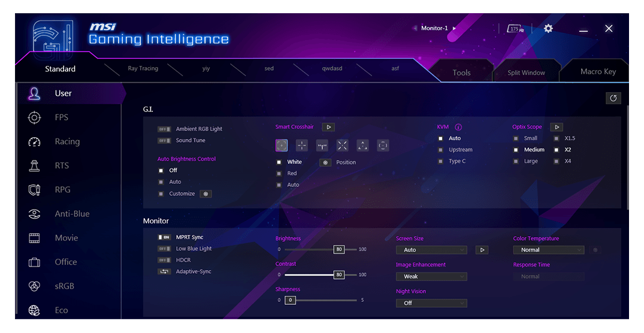This screenshot has width=644, height=333.
Task: Click the 175 Hz refresh rate icon
Action: (515, 29)
